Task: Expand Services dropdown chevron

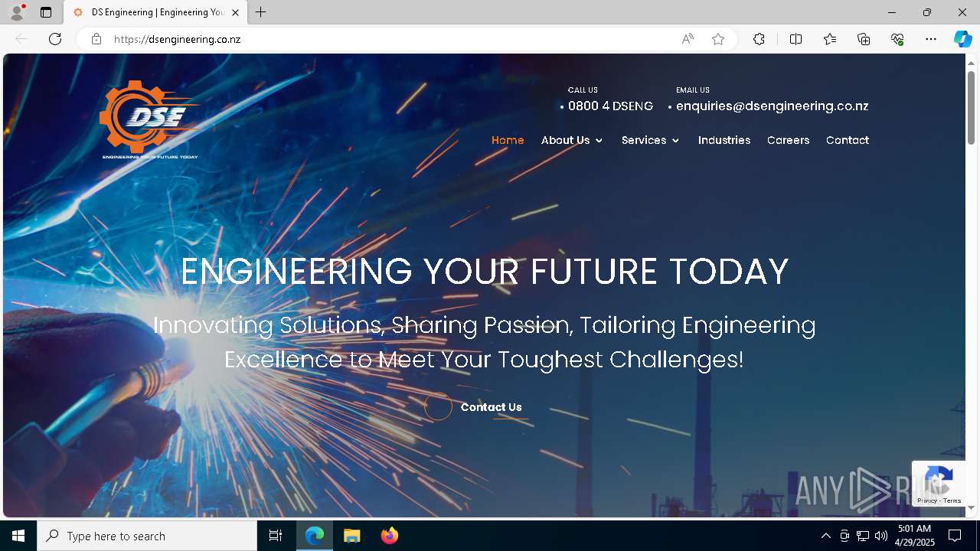Action: tap(675, 141)
